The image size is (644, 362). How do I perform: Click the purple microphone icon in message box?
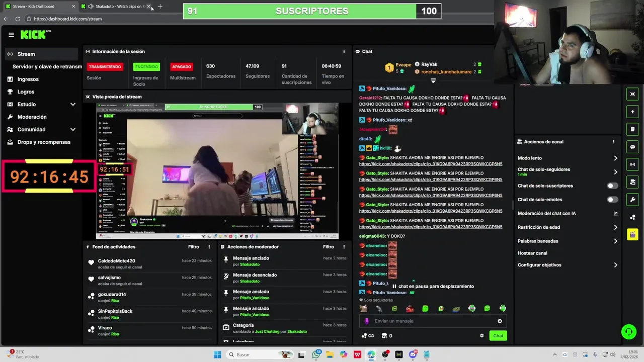click(x=367, y=321)
